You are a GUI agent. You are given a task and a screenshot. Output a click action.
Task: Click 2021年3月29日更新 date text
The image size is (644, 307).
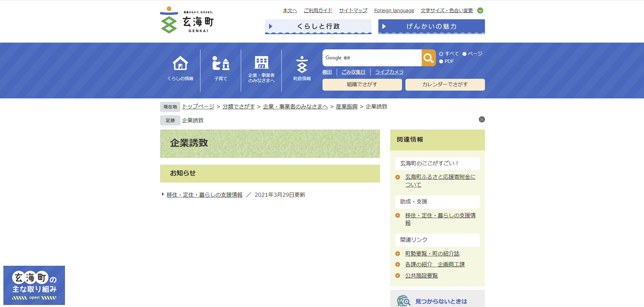(280, 195)
